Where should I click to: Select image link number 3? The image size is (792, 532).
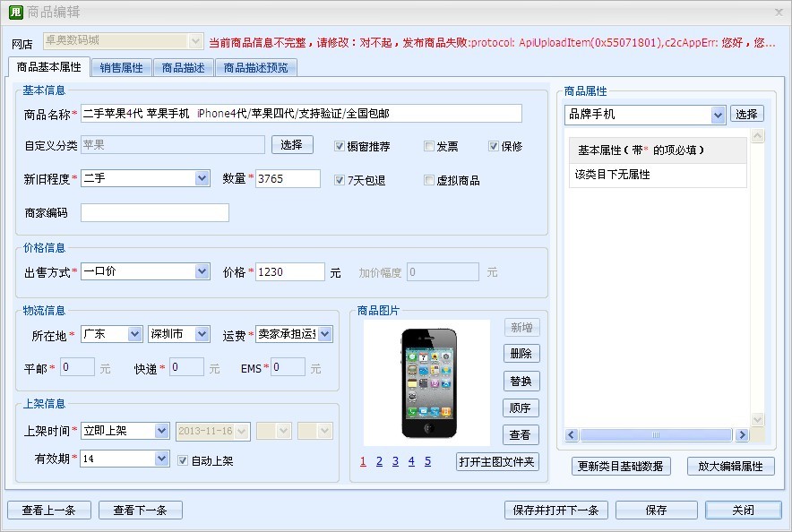[x=395, y=461]
